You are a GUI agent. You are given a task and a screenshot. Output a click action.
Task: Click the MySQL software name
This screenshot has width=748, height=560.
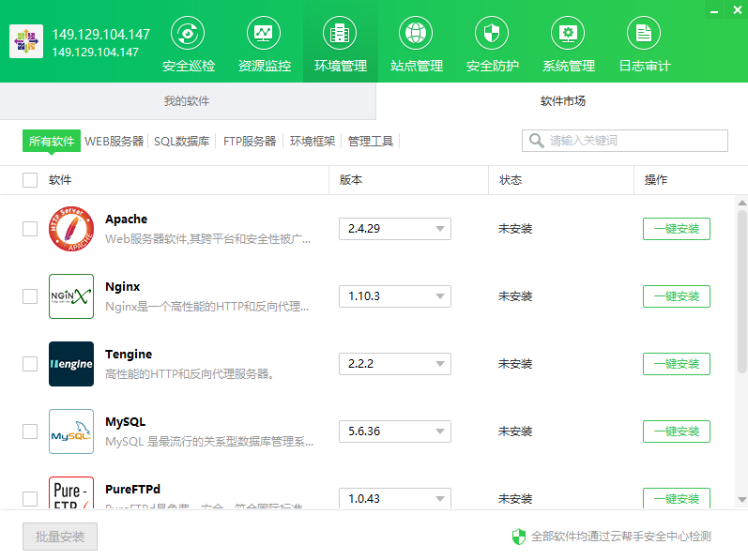126,422
